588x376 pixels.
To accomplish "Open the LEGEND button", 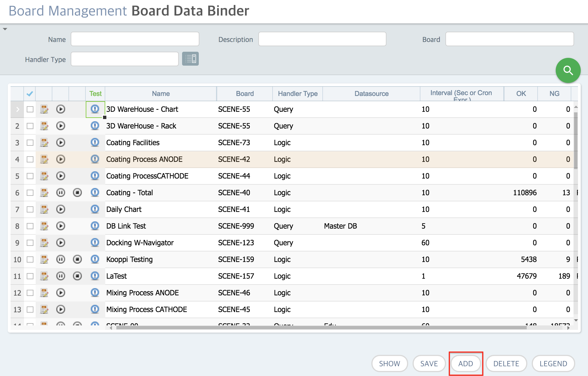I will [553, 363].
